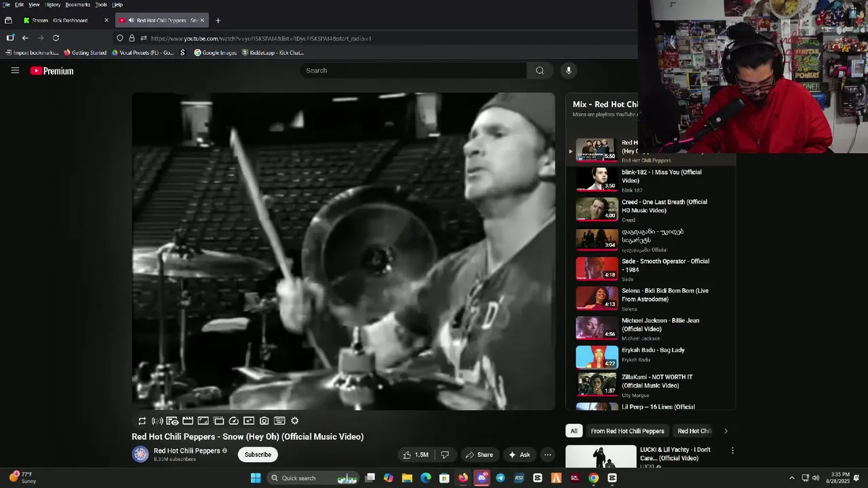Play Sade Smooth Operator in the playlist
The image size is (868, 488).
651,270
